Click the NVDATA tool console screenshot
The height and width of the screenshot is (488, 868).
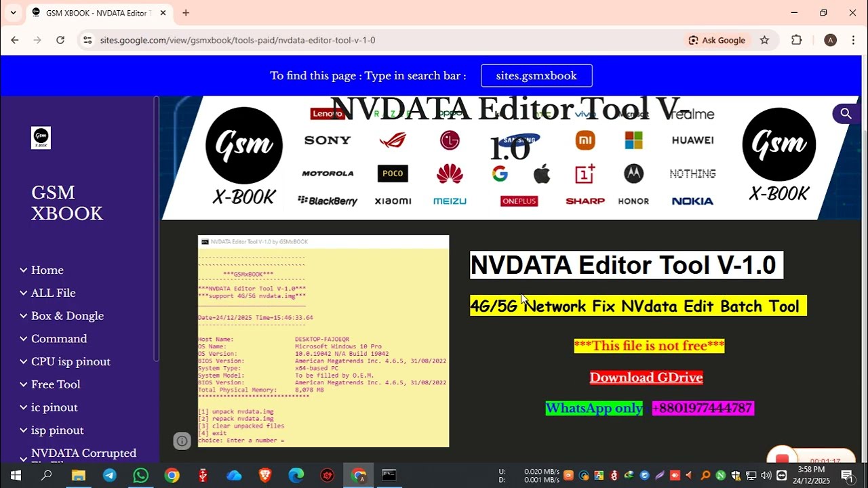pyautogui.click(x=323, y=341)
